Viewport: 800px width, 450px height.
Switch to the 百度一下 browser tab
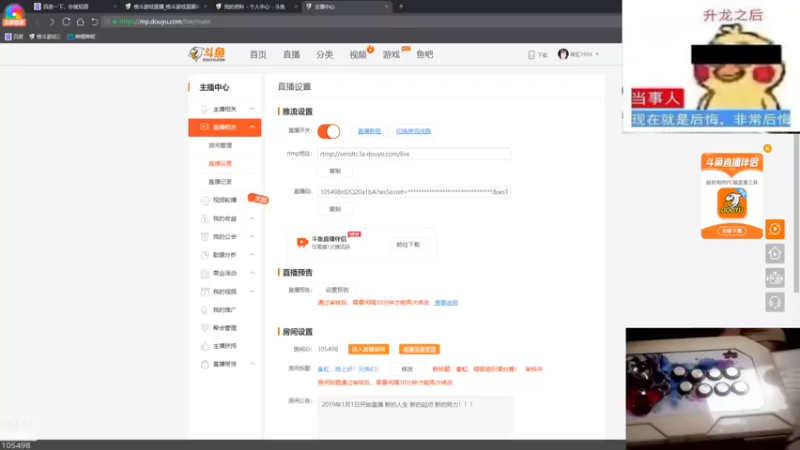tap(74, 7)
